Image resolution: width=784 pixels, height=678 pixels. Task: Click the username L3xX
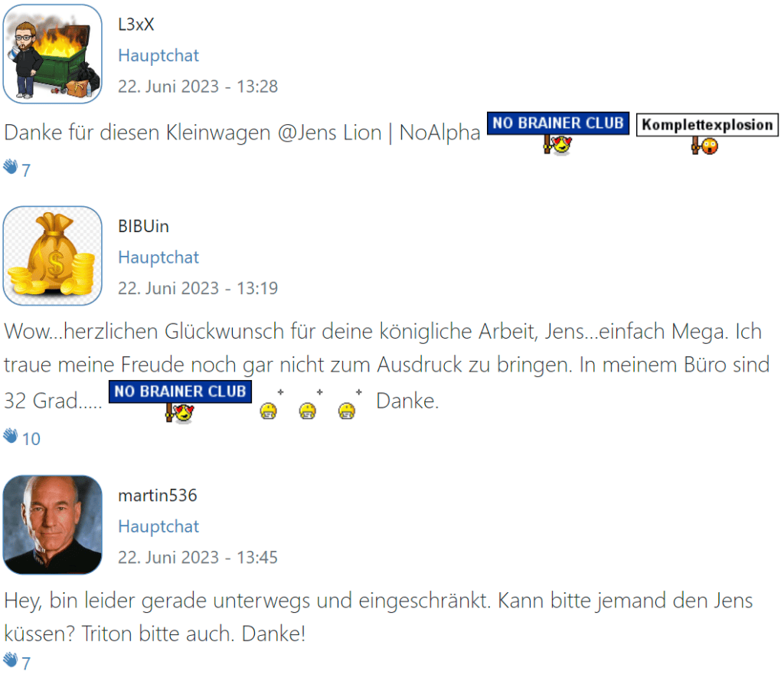(136, 25)
